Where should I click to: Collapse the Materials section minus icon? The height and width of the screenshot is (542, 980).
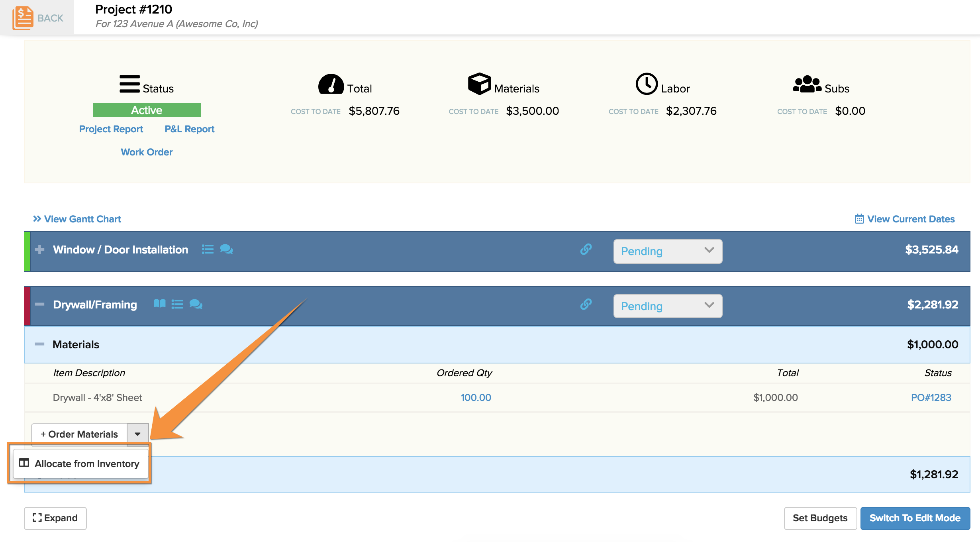[39, 344]
